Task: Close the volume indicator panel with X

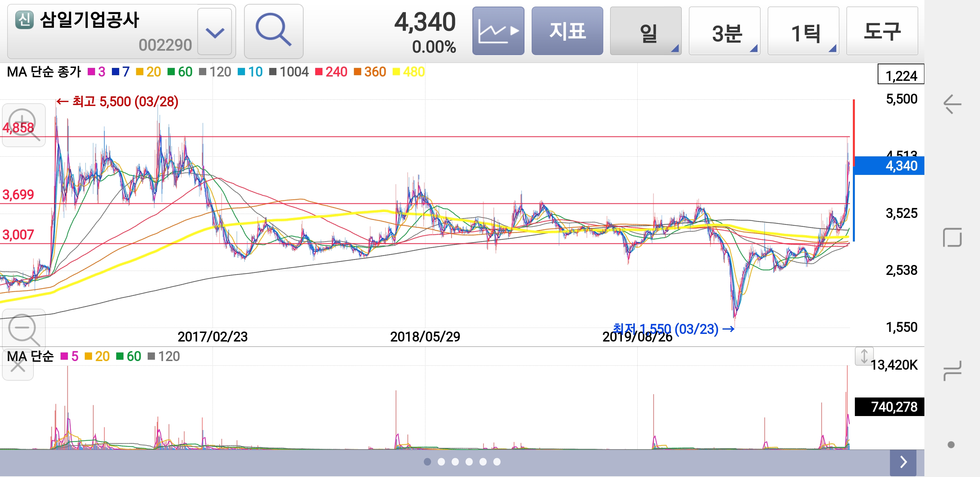Action: (x=18, y=366)
